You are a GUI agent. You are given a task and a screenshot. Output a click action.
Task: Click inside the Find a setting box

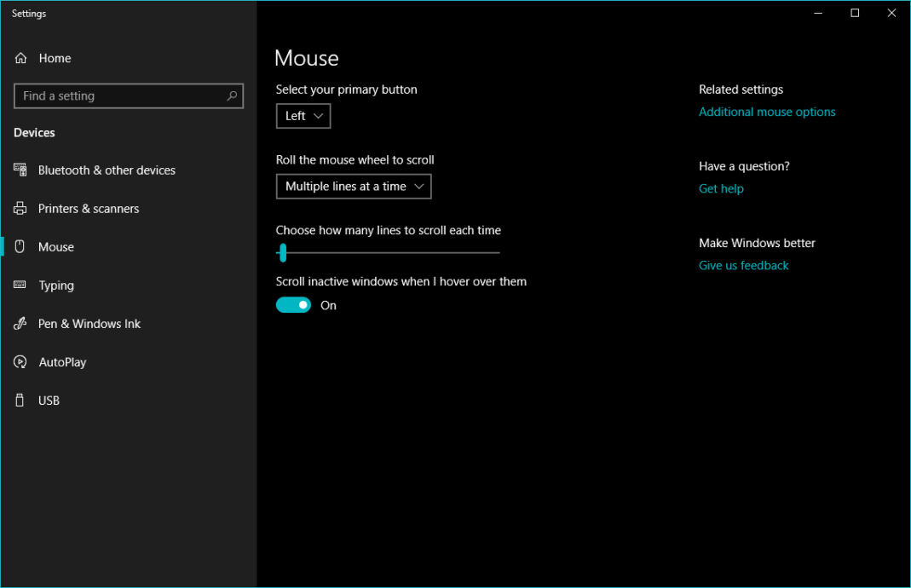119,95
